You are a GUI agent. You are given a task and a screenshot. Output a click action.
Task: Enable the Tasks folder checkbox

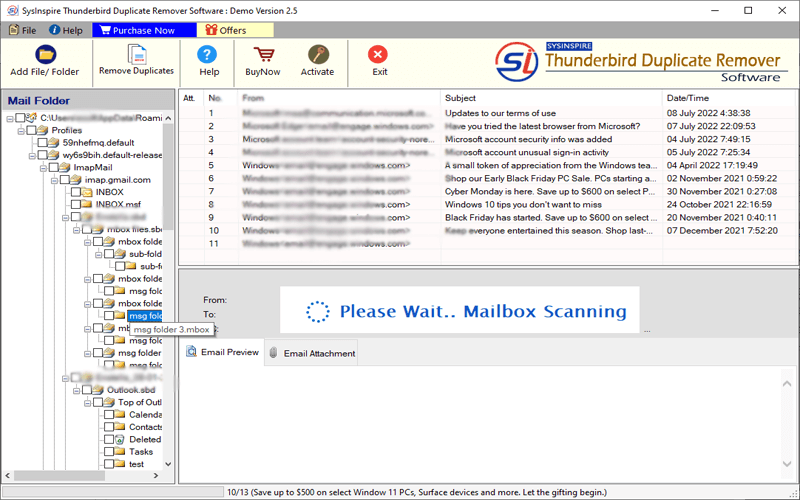[x=109, y=452]
